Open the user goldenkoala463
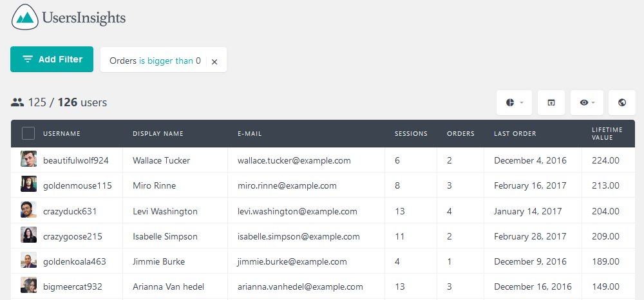Screen dimensions: 644x300 75,261
